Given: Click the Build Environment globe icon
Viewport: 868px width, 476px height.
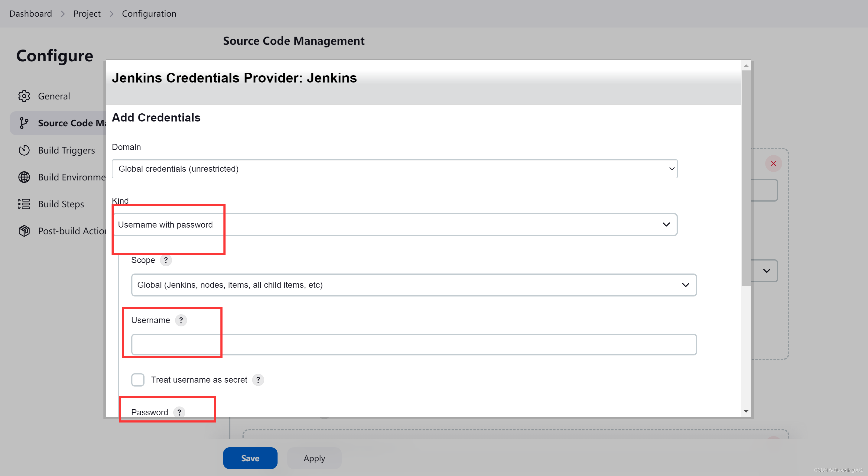Looking at the screenshot, I should [24, 177].
